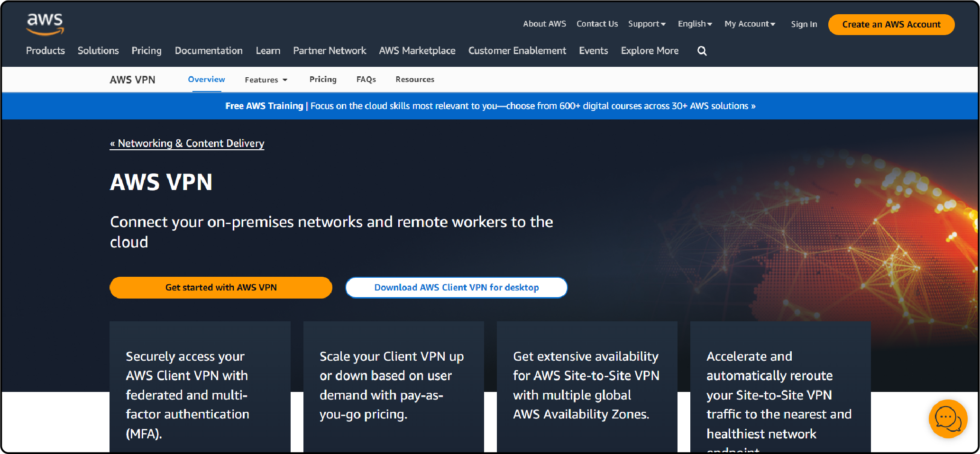Click the AWS logo
The height and width of the screenshot is (454, 980).
click(45, 24)
